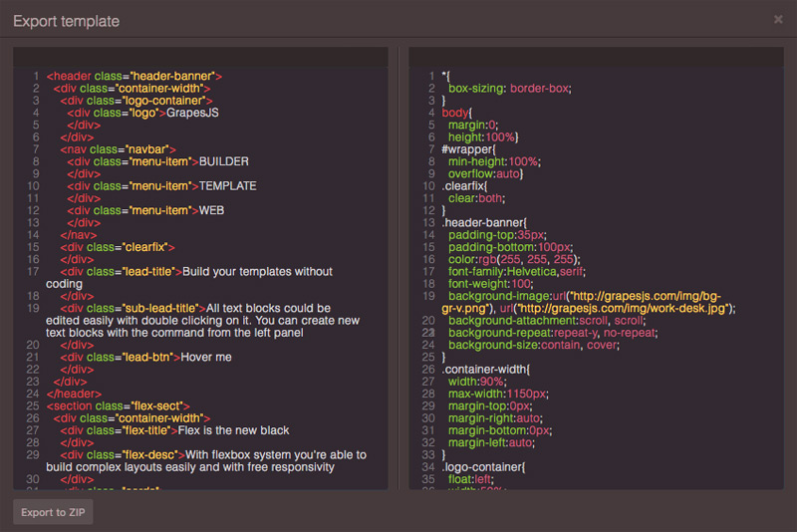The height and width of the screenshot is (532, 797).
Task: Click the text 'GrapesJS' in HTML line 4
Action: pos(192,113)
